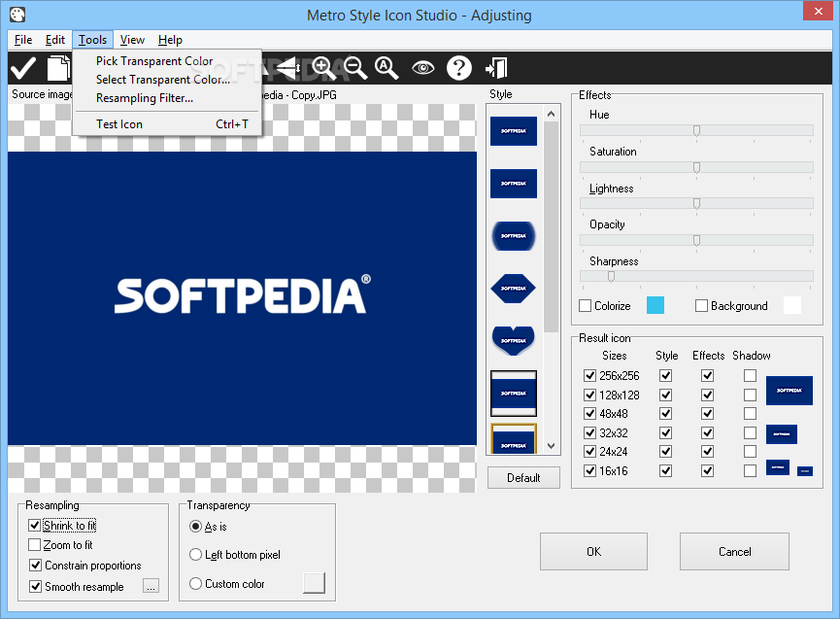
Task: Click the style list scroll up arrow
Action: (x=551, y=114)
